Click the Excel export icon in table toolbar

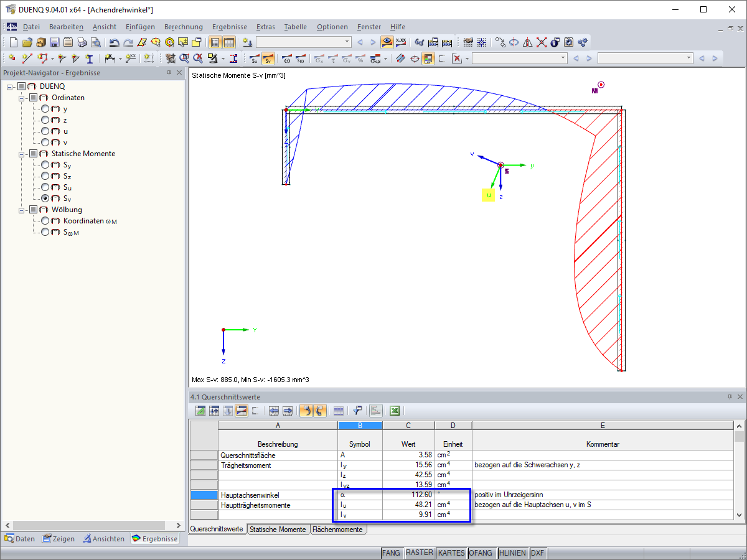[394, 411]
